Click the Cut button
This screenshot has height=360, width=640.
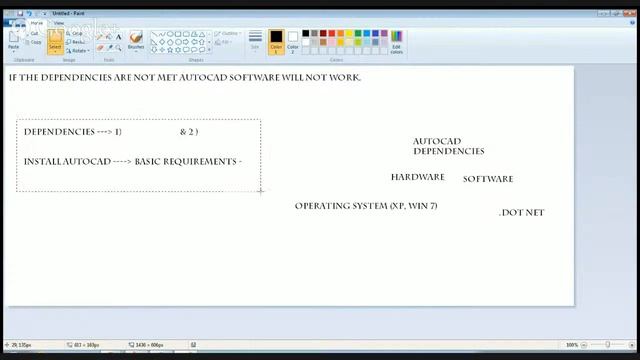click(x=33, y=33)
